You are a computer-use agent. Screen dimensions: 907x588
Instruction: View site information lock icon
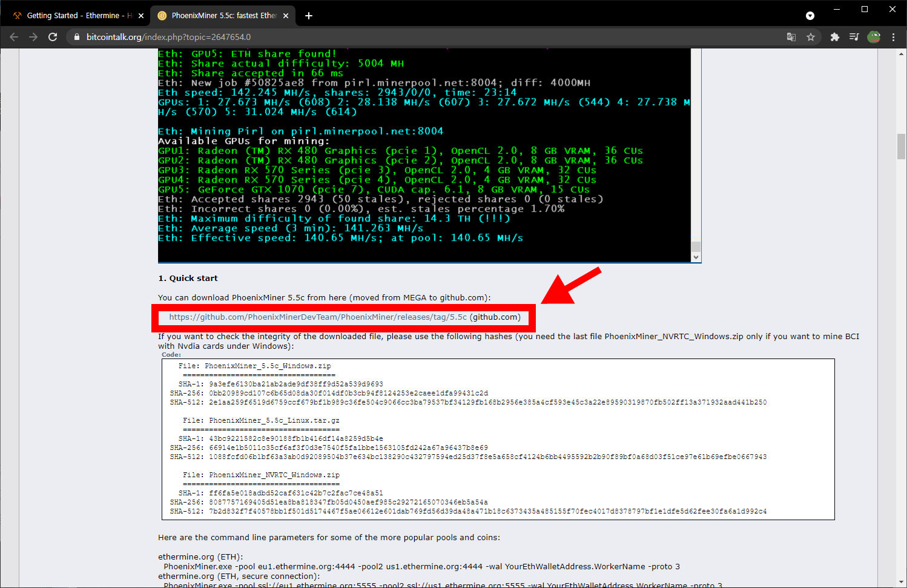point(76,37)
